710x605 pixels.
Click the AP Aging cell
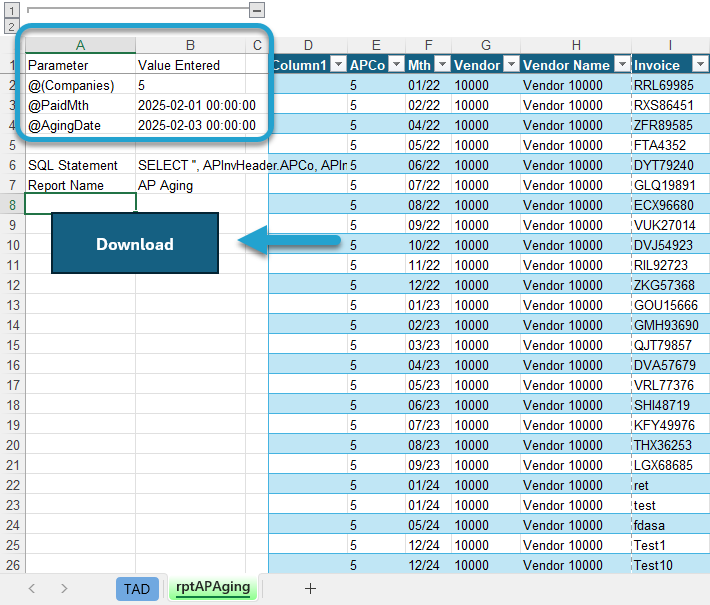190,185
